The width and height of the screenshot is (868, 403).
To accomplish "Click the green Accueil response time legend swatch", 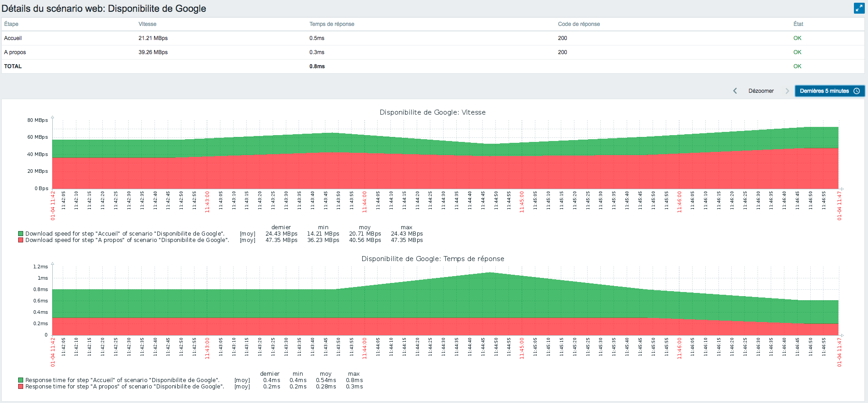I will 20,380.
